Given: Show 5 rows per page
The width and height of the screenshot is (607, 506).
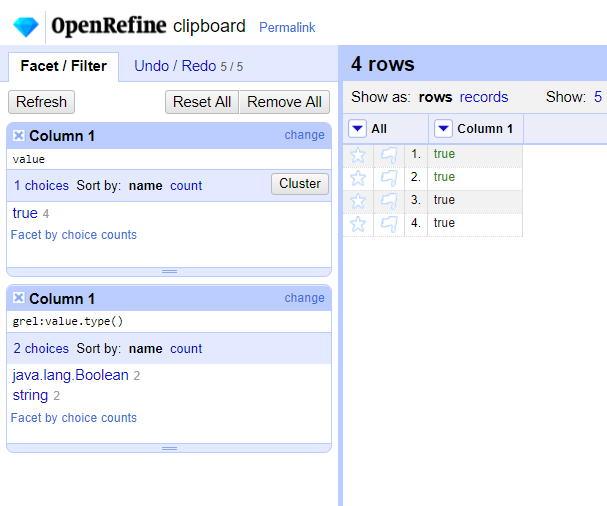Looking at the screenshot, I should pos(598,97).
